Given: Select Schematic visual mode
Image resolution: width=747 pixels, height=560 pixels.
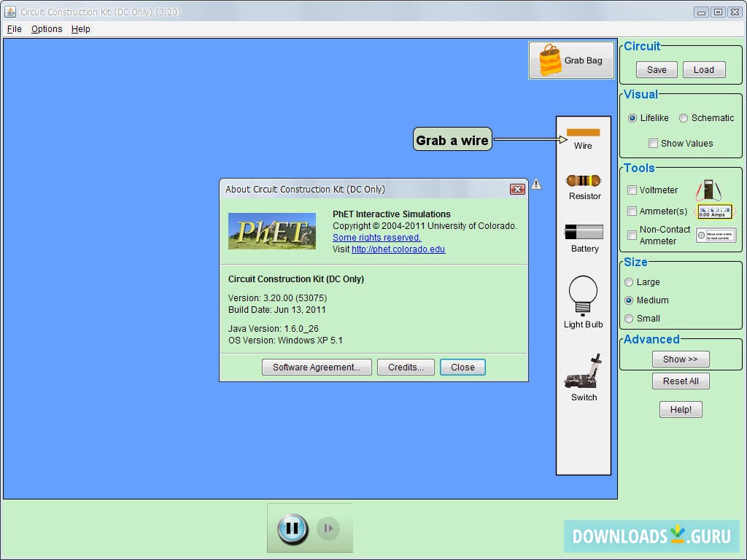Looking at the screenshot, I should coord(683,118).
